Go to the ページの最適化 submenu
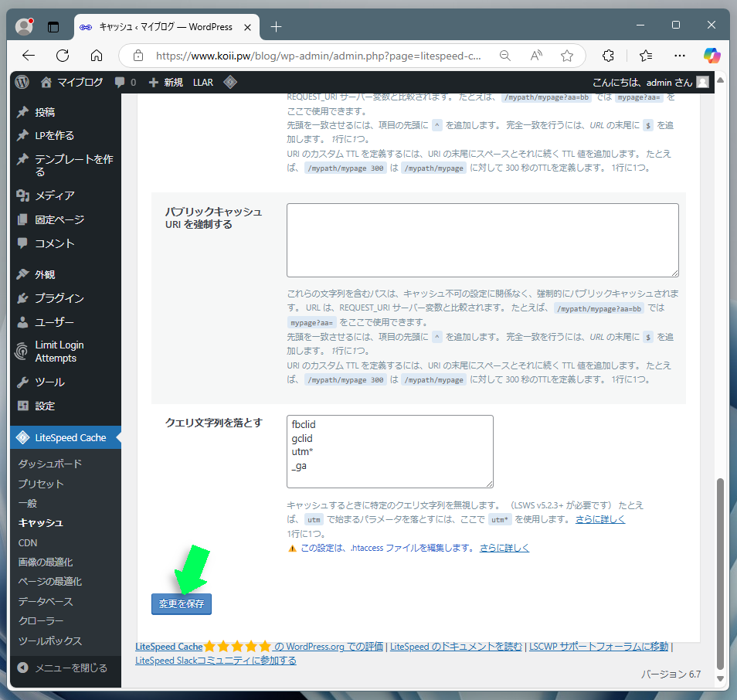 [x=49, y=582]
